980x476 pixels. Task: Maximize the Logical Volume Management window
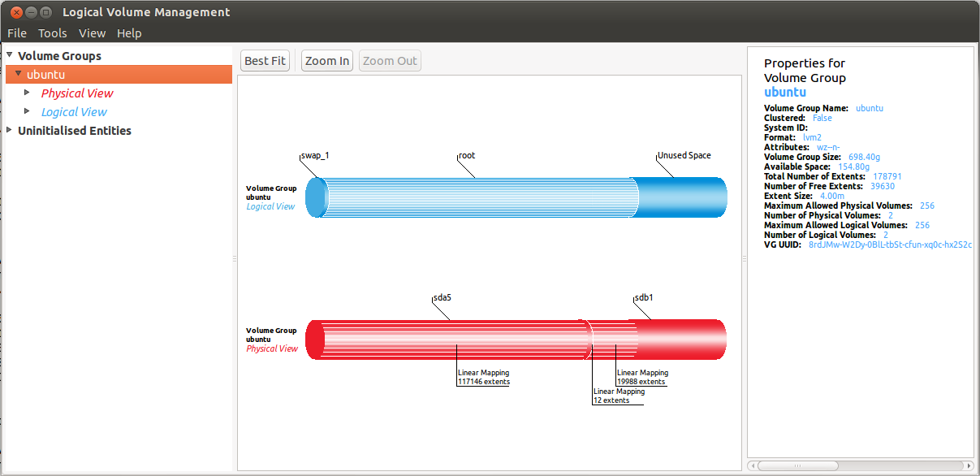tap(45, 12)
